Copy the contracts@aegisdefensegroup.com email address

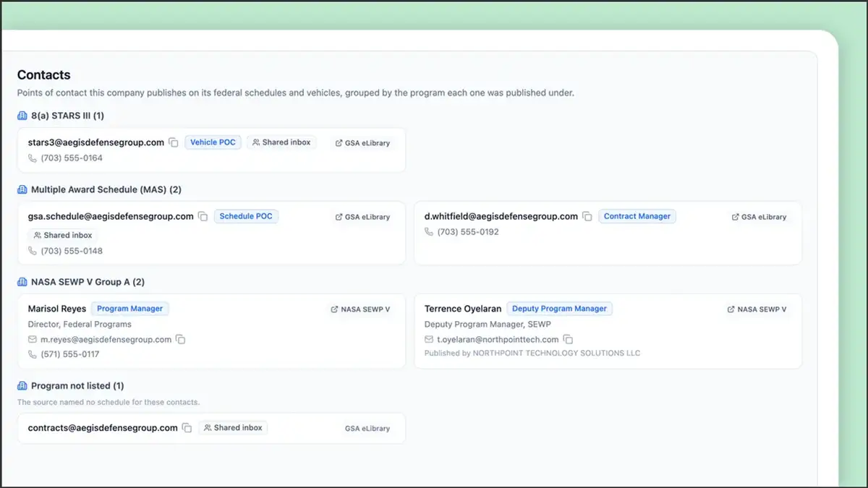[x=187, y=428]
